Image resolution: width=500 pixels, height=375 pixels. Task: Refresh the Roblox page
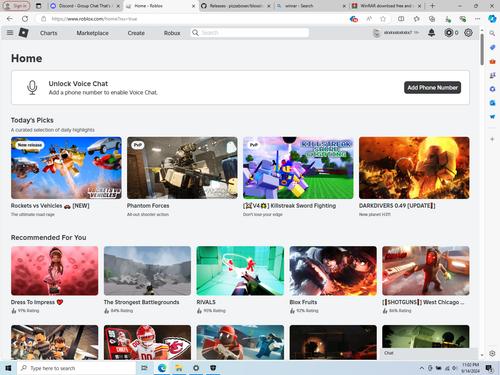(x=25, y=19)
